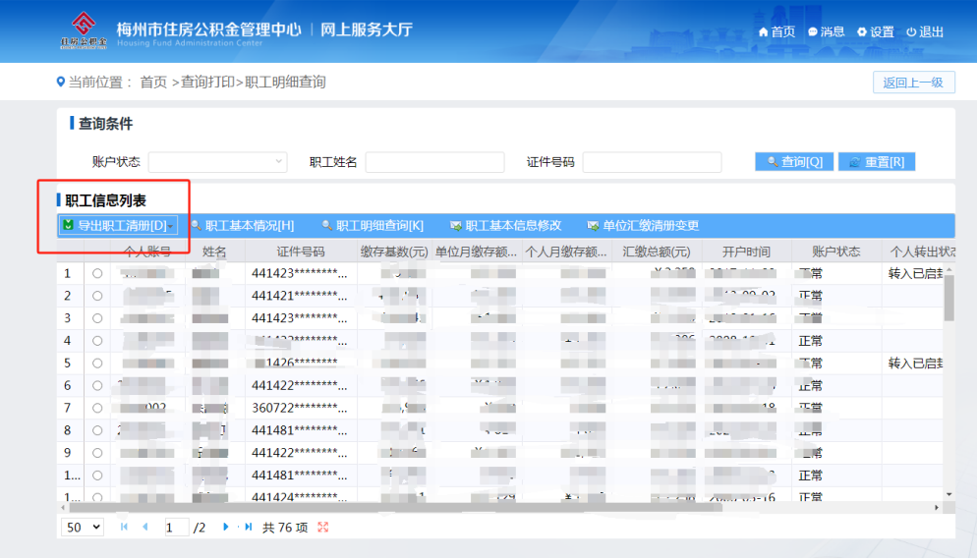
Task: Click 查询打印 in the breadcrumb
Action: tap(207, 83)
